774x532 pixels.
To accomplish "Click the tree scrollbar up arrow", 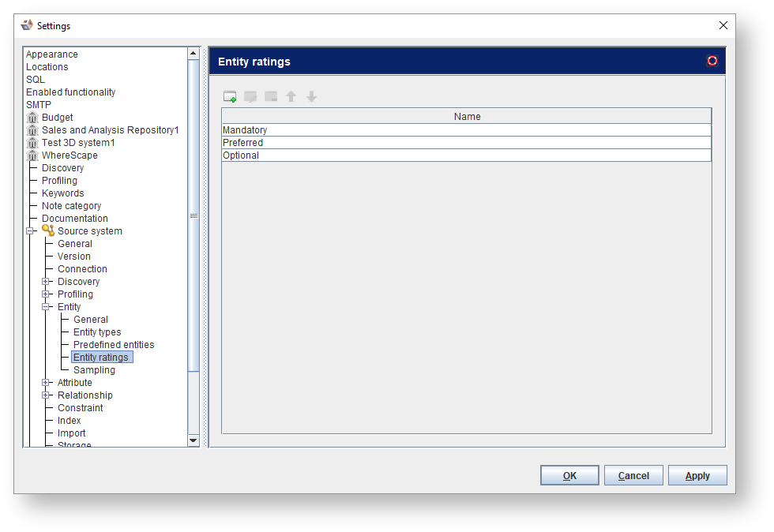I will point(193,54).
